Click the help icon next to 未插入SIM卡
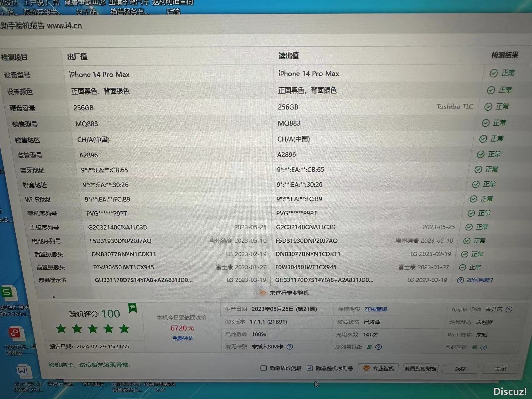Screen dimensions: 532x399 (290, 347)
